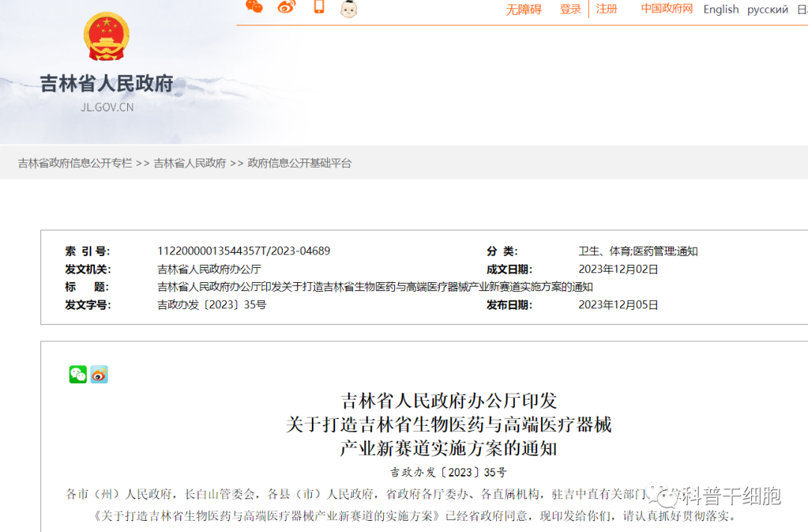Click the 无障碍 accessibility link
The height and width of the screenshot is (532, 808).
(x=523, y=10)
